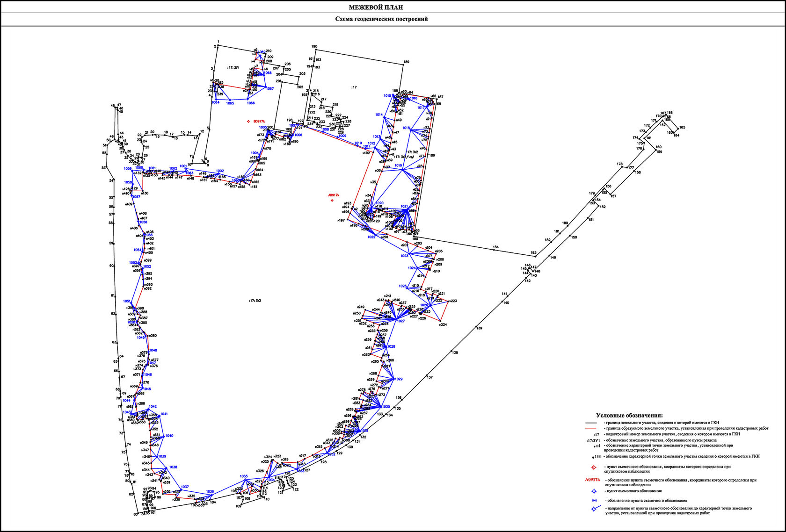786x532 pixels.
Task: Click point label '141' on diagonal boundary
Action: coord(504,294)
